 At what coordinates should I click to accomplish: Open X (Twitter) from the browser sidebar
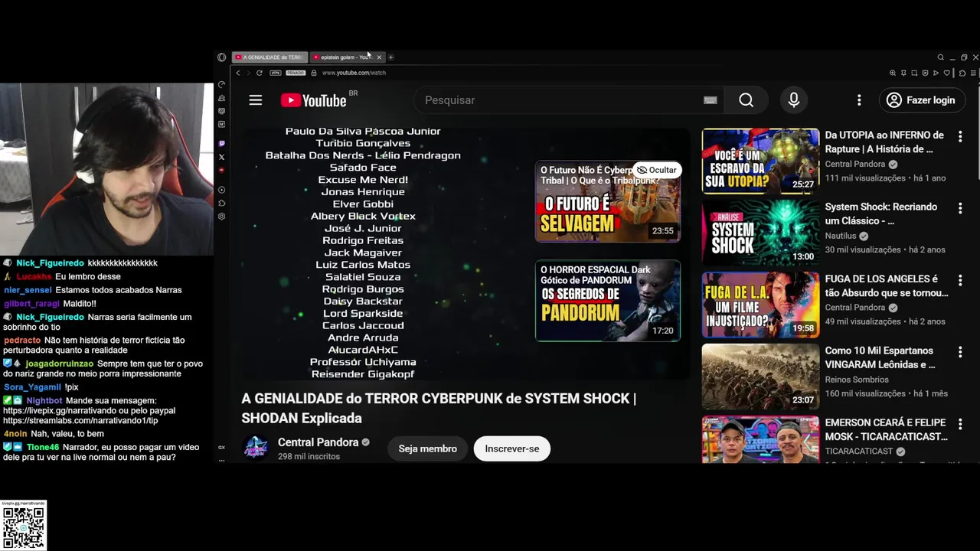(222, 157)
